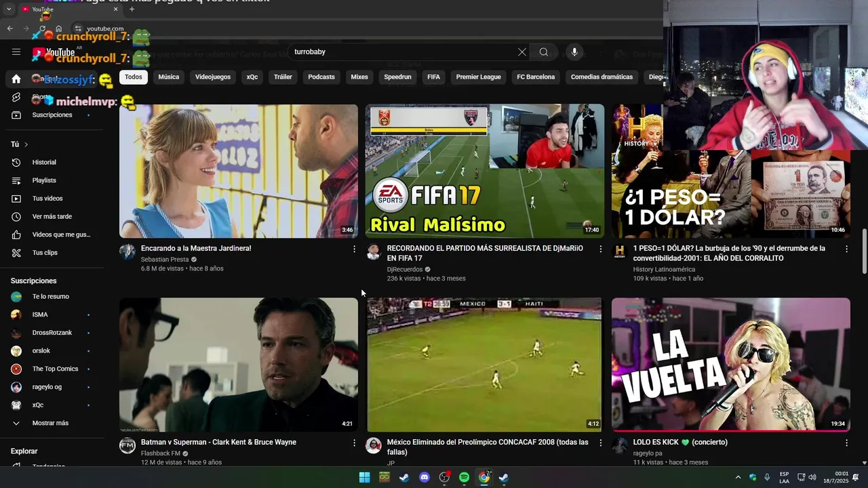The height and width of the screenshot is (488, 868).
Task: Open the Suscripciones sidebar icon
Action: [x=16, y=115]
